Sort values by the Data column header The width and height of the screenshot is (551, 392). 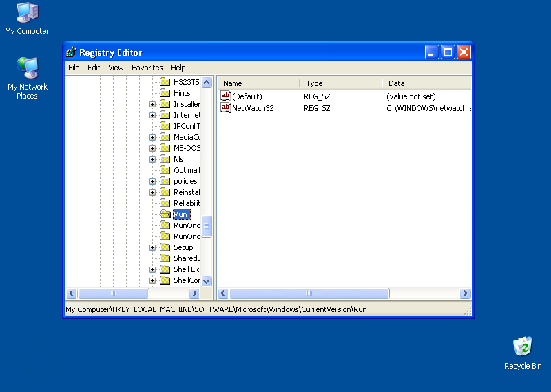click(x=426, y=83)
